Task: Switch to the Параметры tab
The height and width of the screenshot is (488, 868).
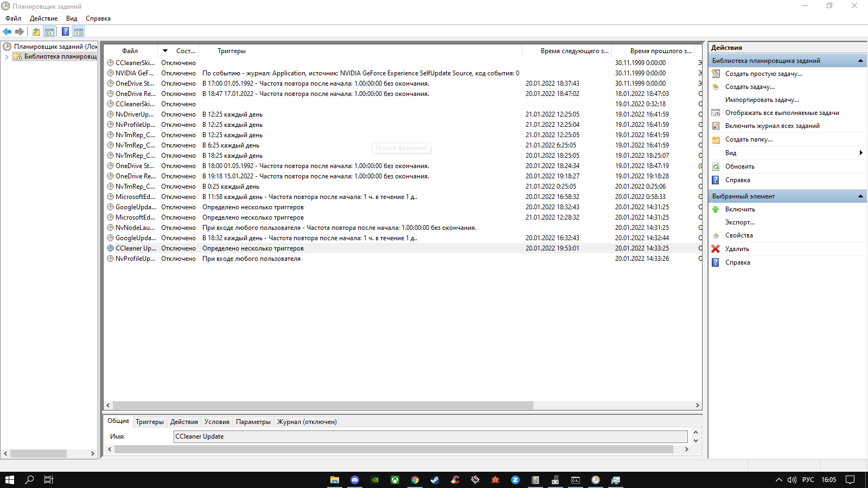Action: 253,422
